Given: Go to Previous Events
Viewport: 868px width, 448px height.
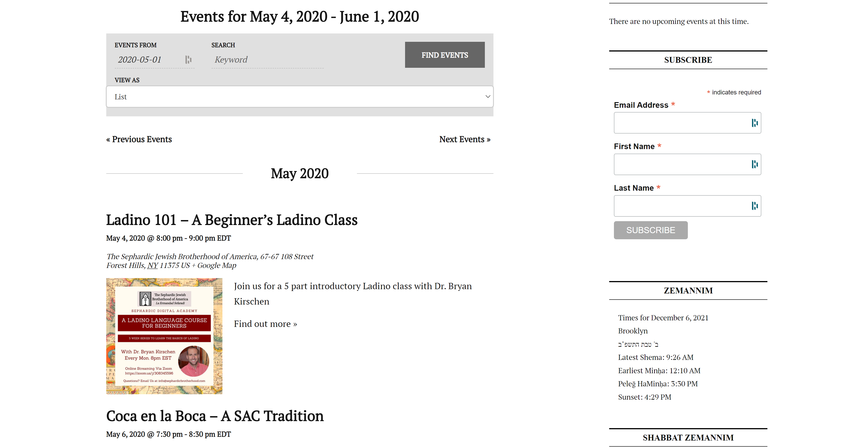Looking at the screenshot, I should coord(139,139).
